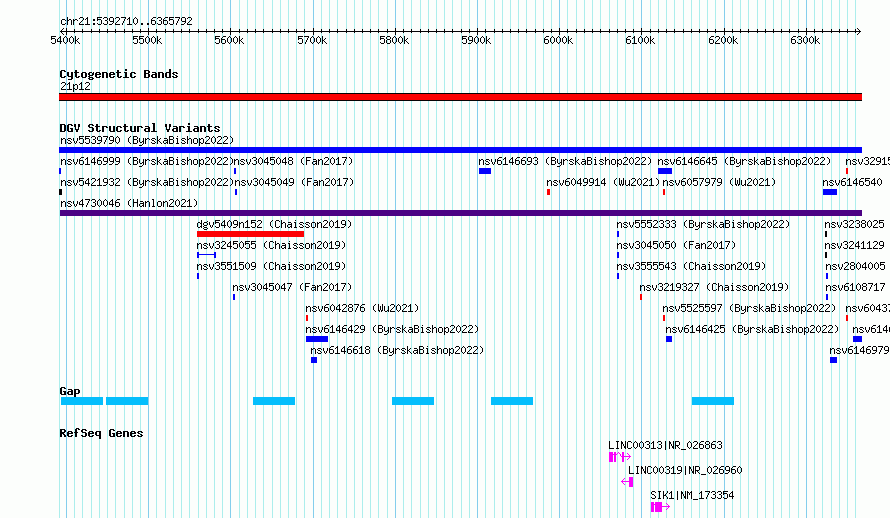
Task: Open variant label nsv6108717
Action: [855, 287]
